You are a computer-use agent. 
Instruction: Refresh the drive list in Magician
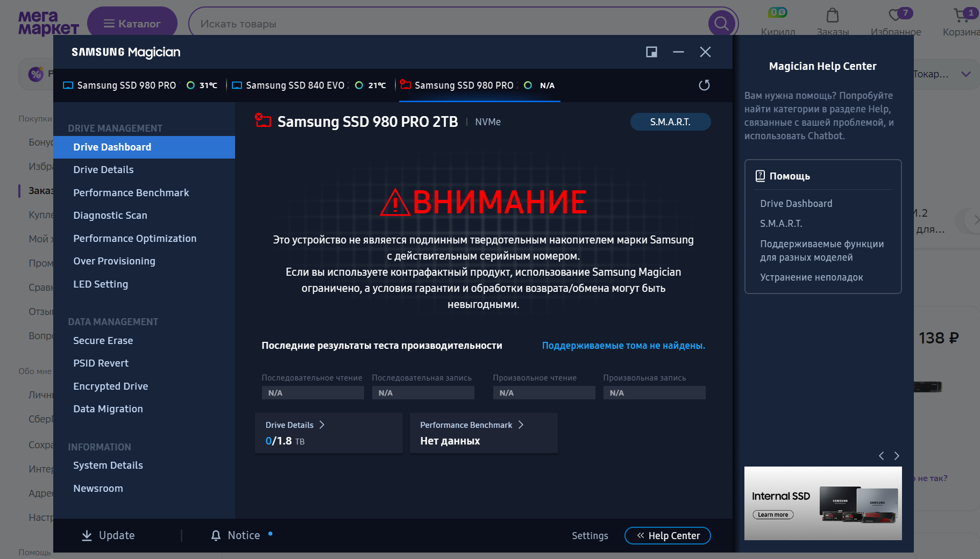click(704, 85)
